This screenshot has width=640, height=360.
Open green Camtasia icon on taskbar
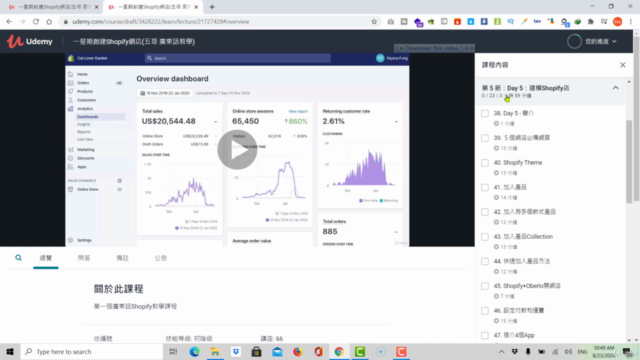pyautogui.click(x=360, y=351)
